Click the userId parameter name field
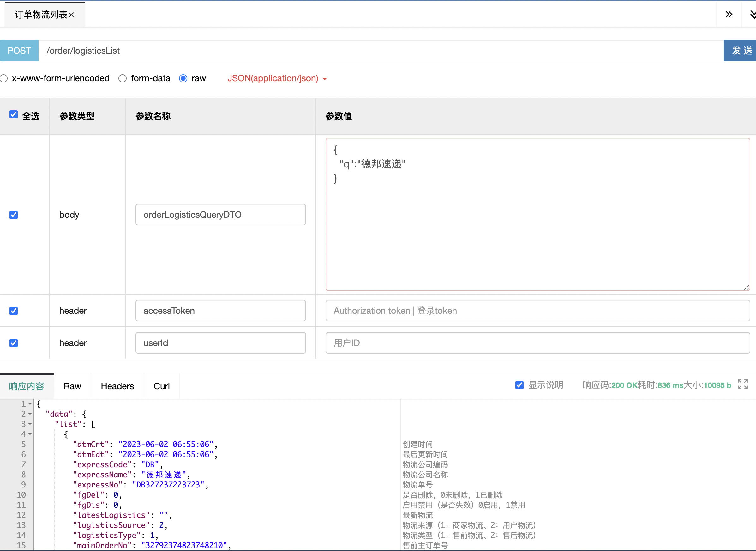756x551 pixels. click(221, 343)
